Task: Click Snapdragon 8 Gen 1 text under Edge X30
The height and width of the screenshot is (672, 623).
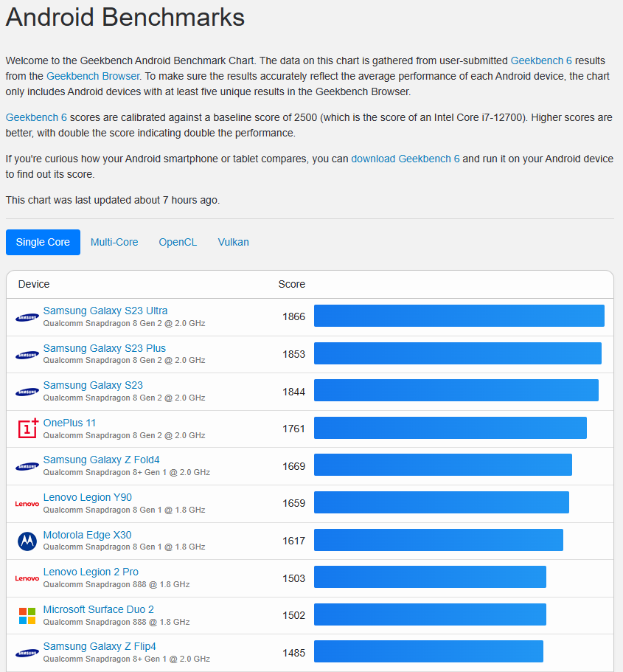Action: (125, 547)
